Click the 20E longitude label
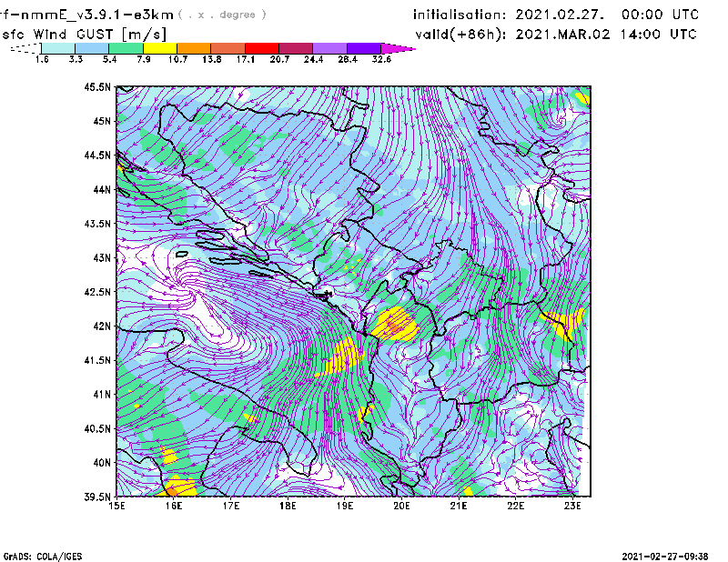This screenshot has width=728, height=562. [401, 506]
